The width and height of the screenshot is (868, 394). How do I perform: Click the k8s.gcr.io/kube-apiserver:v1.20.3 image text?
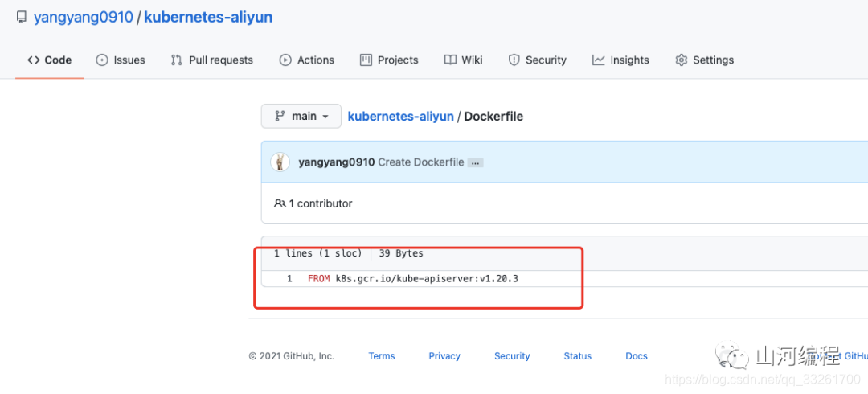click(427, 279)
